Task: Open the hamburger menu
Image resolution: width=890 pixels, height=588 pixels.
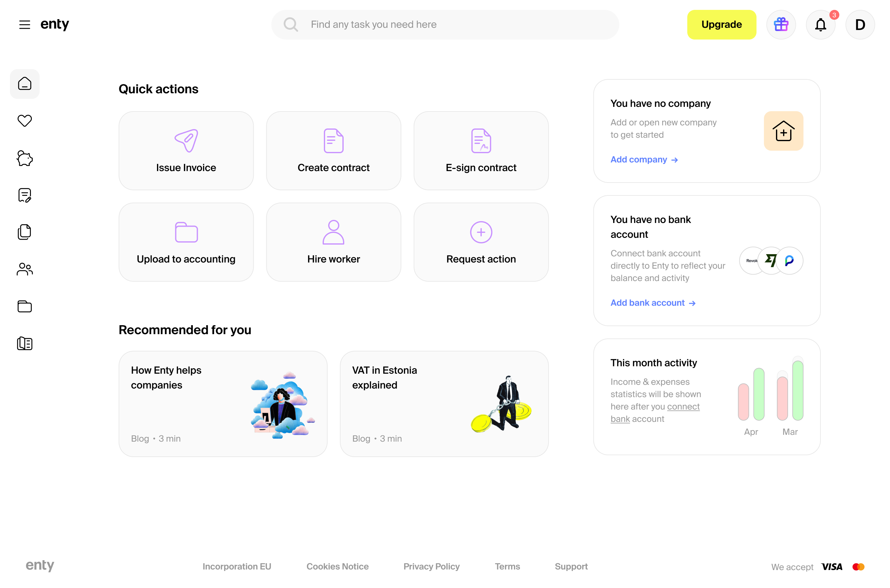Action: pos(25,25)
